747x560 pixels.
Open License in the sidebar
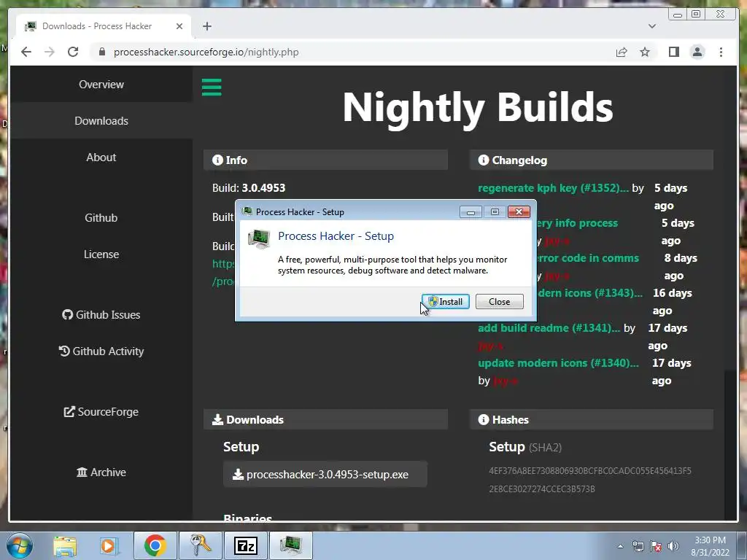pos(101,254)
